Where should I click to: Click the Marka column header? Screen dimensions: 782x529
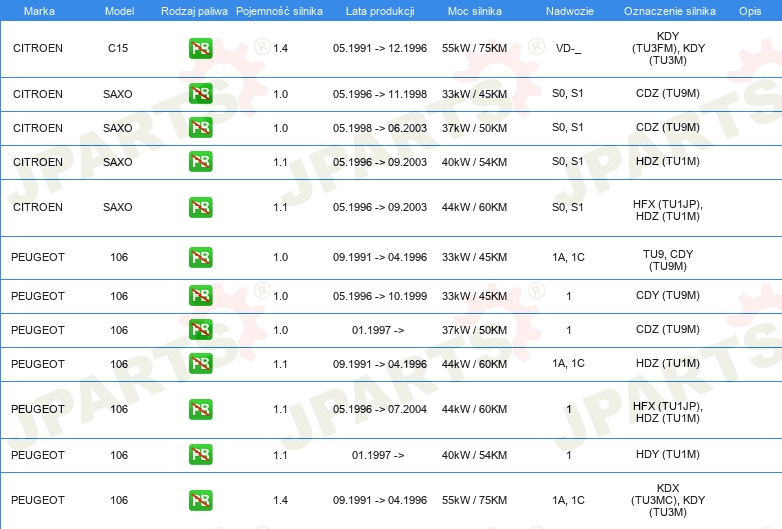pyautogui.click(x=39, y=11)
